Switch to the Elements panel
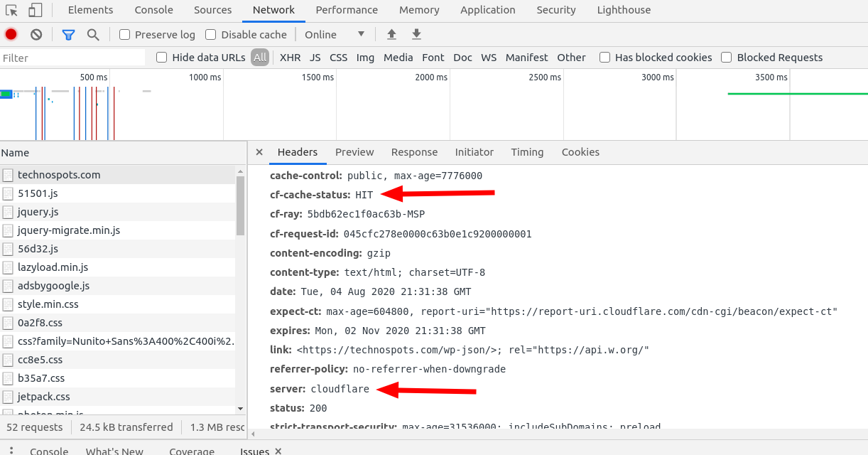868x455 pixels. (x=90, y=10)
